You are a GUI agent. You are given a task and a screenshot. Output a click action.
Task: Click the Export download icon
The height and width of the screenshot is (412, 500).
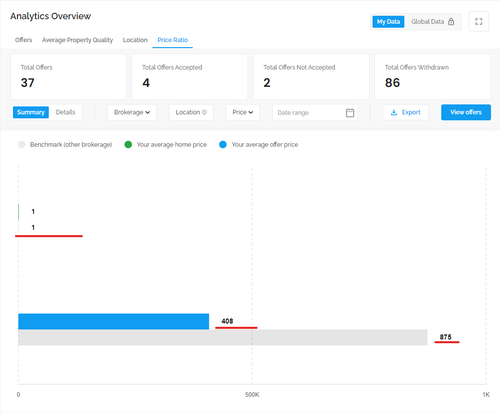394,112
